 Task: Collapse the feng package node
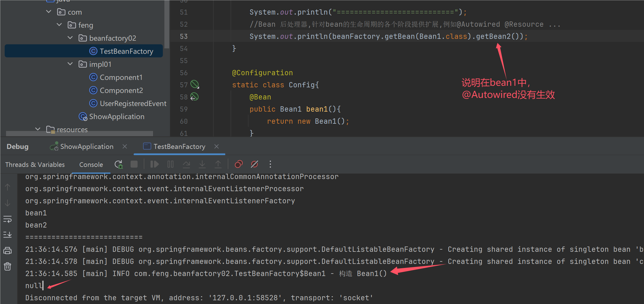59,25
